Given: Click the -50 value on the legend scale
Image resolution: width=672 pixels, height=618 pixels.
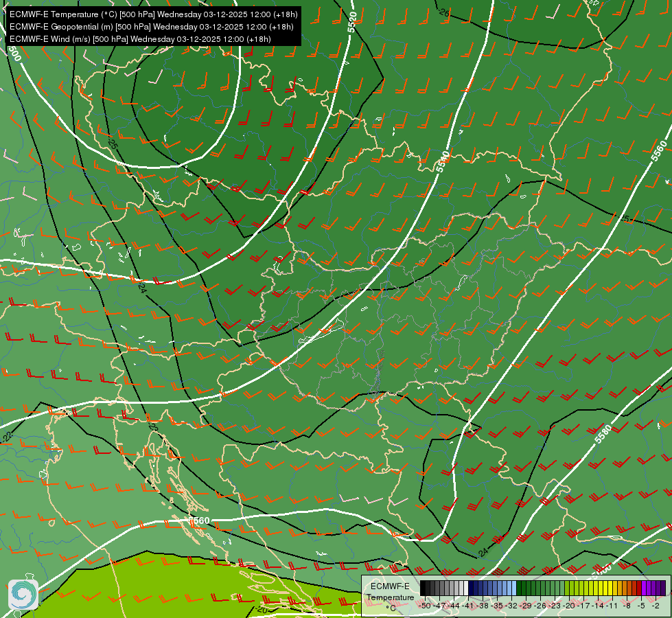Looking at the screenshot, I should point(424,606).
